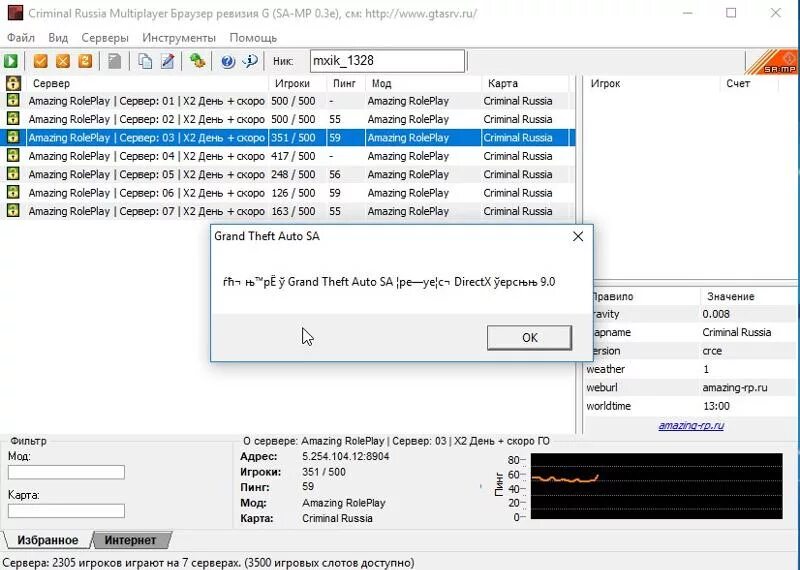This screenshot has height=570, width=800.
Task: Sort by the Пинг column header
Action: 346,83
